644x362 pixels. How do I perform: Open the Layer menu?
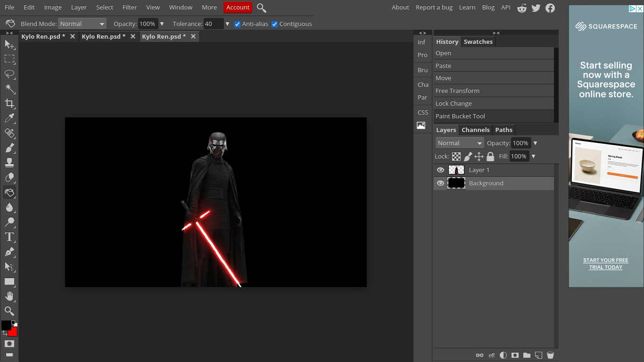pyautogui.click(x=79, y=8)
